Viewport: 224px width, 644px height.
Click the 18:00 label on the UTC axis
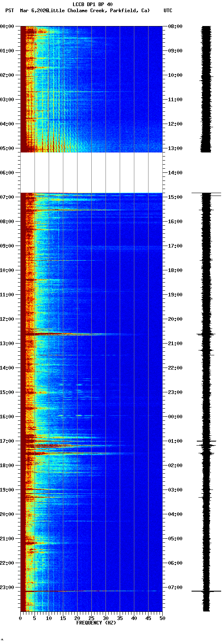pos(175,270)
